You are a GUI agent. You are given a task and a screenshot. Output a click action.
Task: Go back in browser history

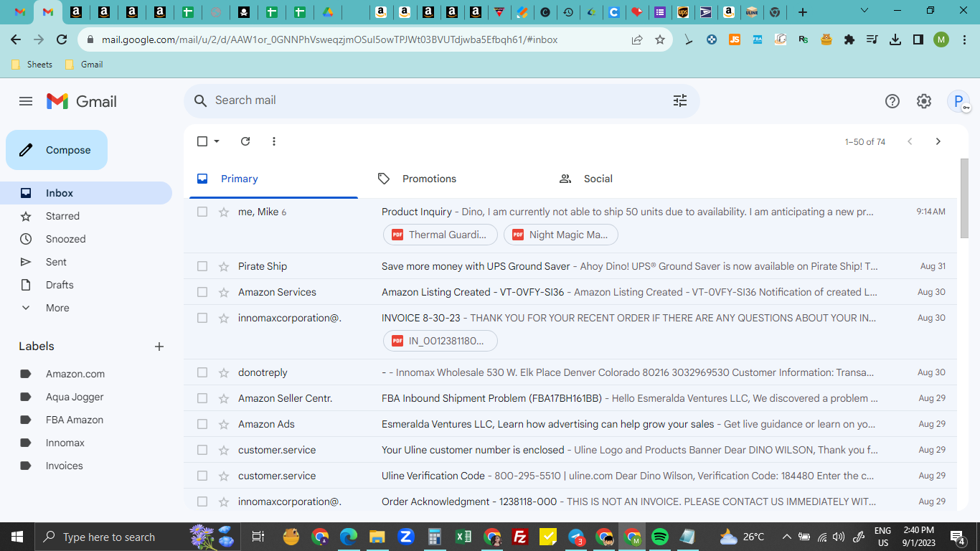[16, 40]
